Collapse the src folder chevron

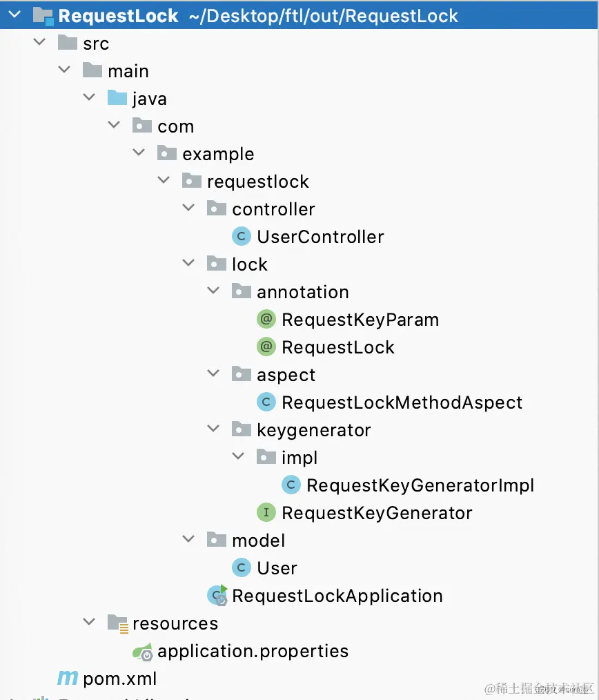(x=39, y=43)
